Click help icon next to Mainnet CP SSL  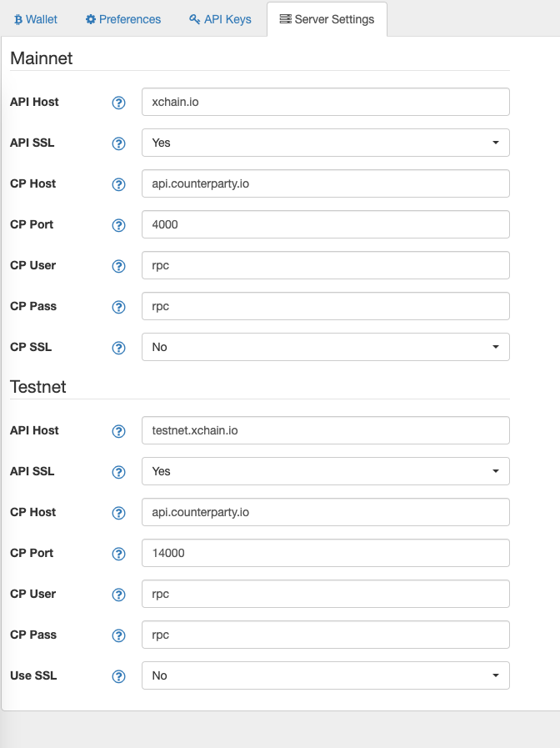click(x=118, y=348)
